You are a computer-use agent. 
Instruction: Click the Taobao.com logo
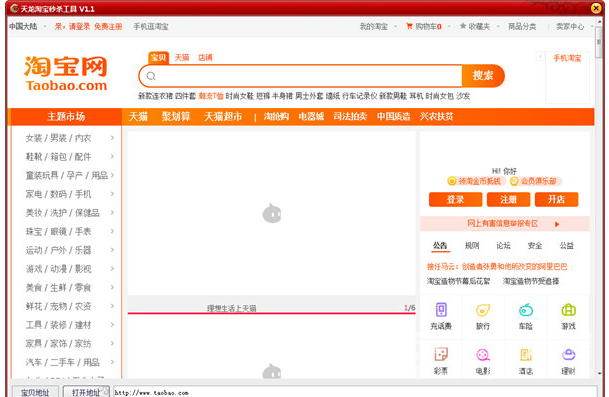pos(66,73)
